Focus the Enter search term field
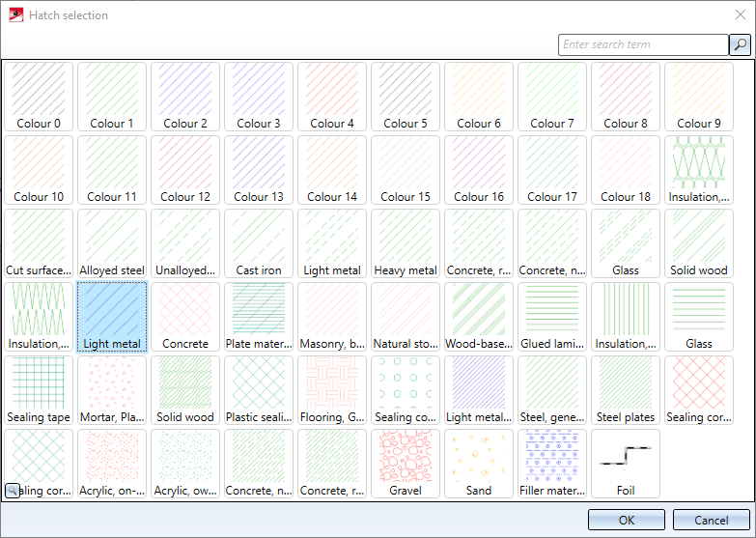 point(643,44)
